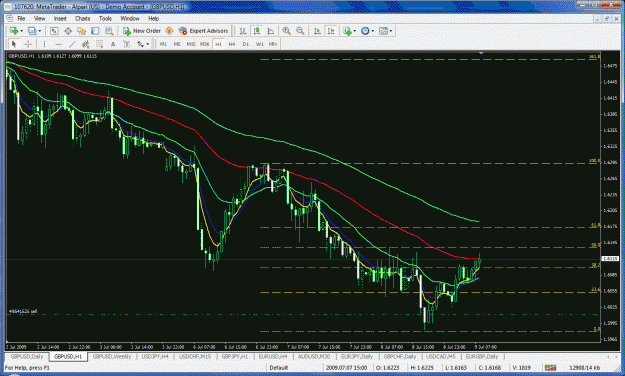625x376 pixels.
Task: Switch chart to Line Chart style
Action: click(271, 31)
